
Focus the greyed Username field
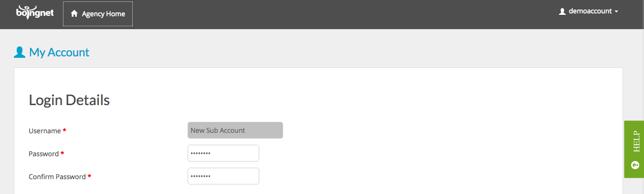(235, 130)
